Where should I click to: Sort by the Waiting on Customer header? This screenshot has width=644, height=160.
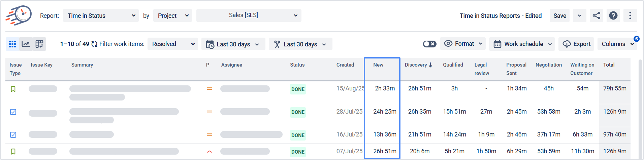pyautogui.click(x=582, y=69)
